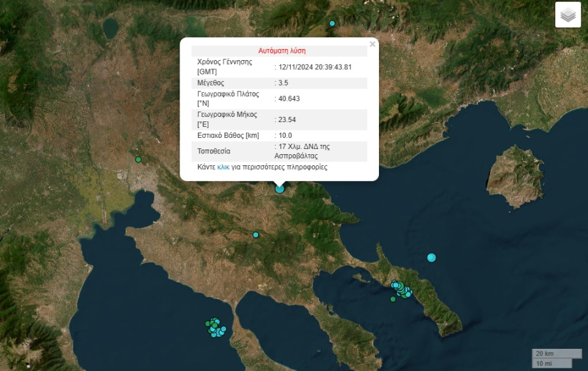The image size is (588, 371).
Task: Click the Εστιακό Βάθος value 10.0
Action: click(x=285, y=135)
